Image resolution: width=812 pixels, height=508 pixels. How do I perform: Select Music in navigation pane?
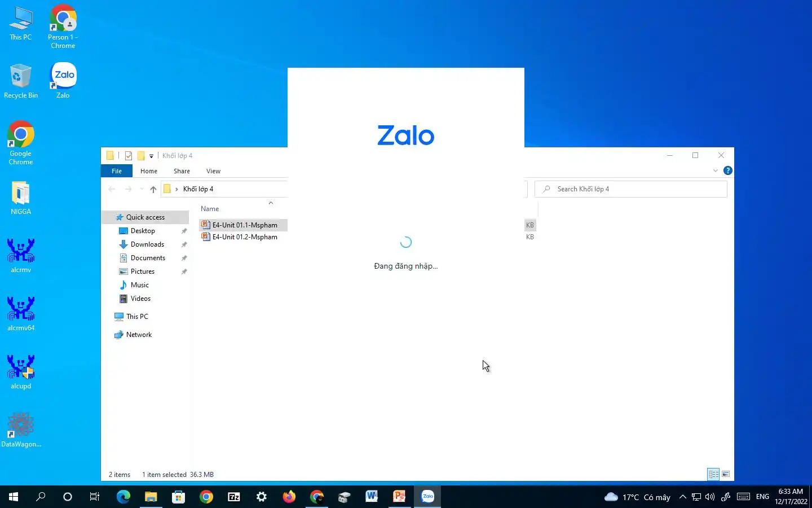[x=140, y=285]
